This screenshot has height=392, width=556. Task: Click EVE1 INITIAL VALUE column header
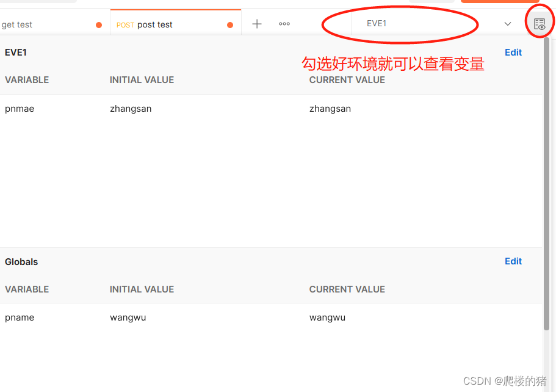[142, 80]
